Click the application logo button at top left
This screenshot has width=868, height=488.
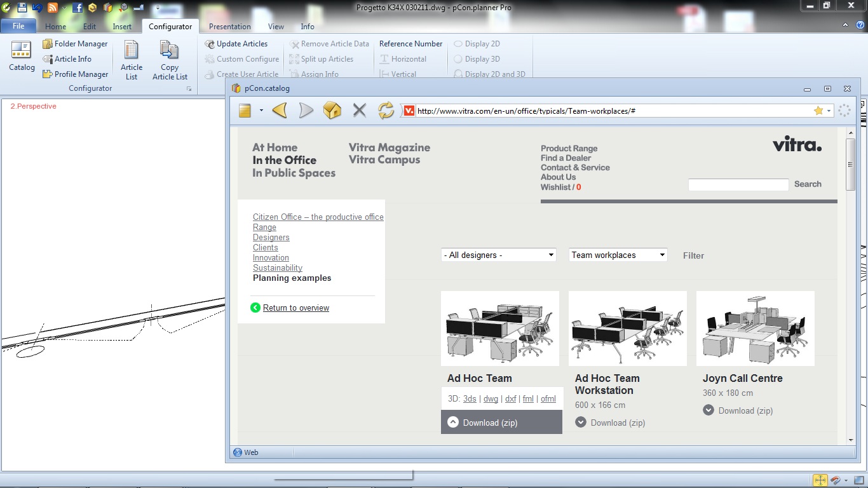tap(6, 8)
